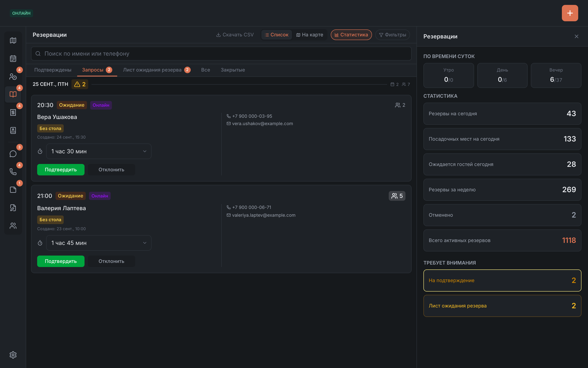This screenshot has height=368, width=588.
Task: Open Лист ожидания резерва attention card
Action: click(x=502, y=306)
